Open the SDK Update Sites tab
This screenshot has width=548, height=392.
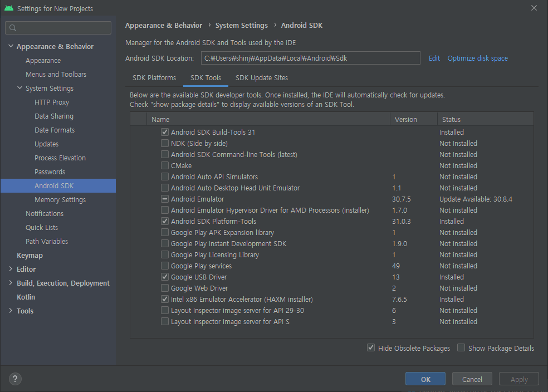tap(262, 77)
